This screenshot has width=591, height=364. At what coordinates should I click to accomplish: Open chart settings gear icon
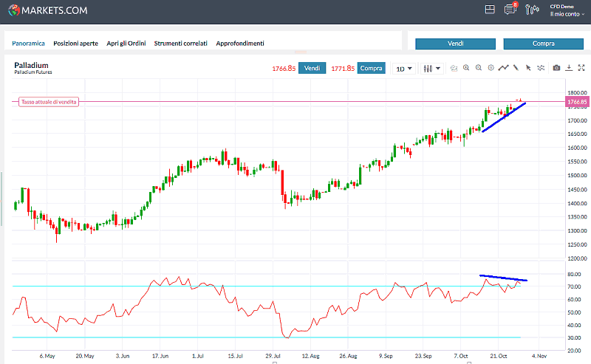click(491, 68)
